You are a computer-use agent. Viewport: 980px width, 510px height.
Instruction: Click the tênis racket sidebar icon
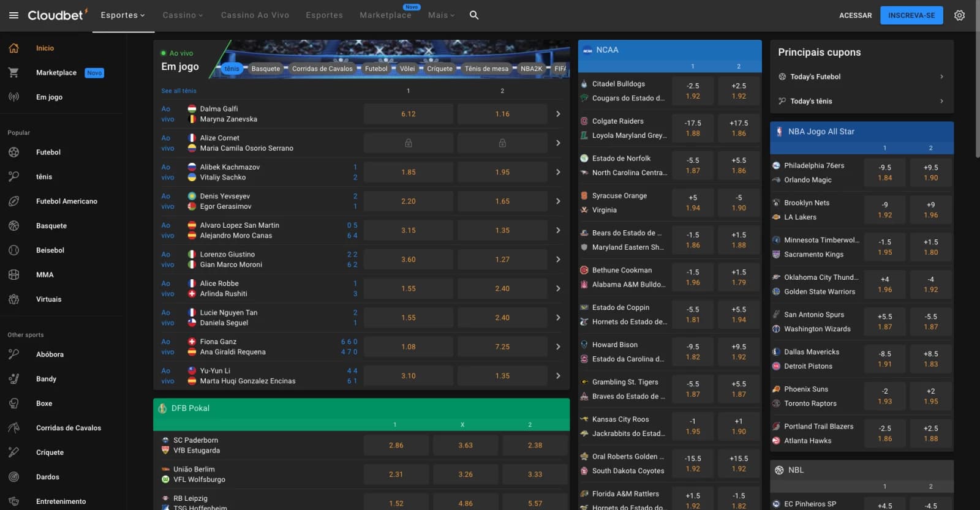click(13, 176)
